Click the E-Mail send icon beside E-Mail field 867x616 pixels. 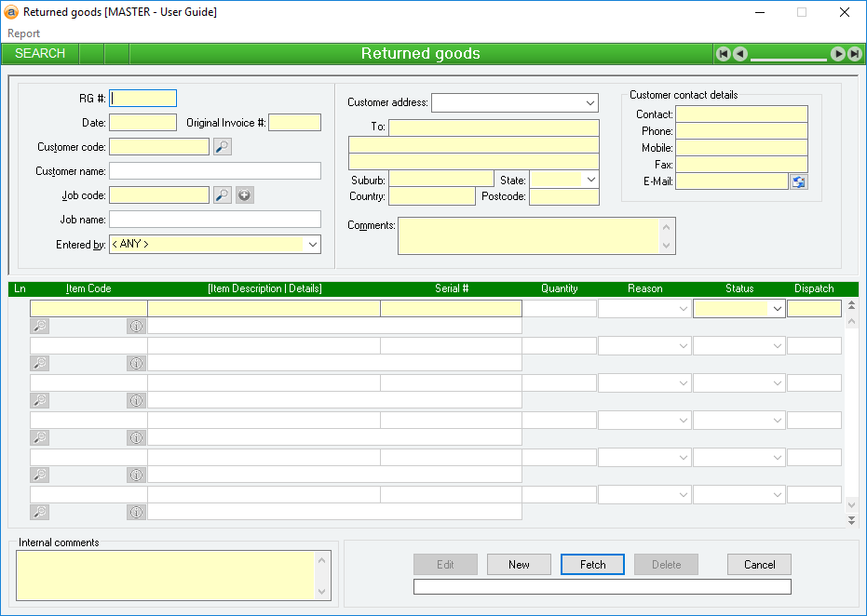tap(799, 181)
